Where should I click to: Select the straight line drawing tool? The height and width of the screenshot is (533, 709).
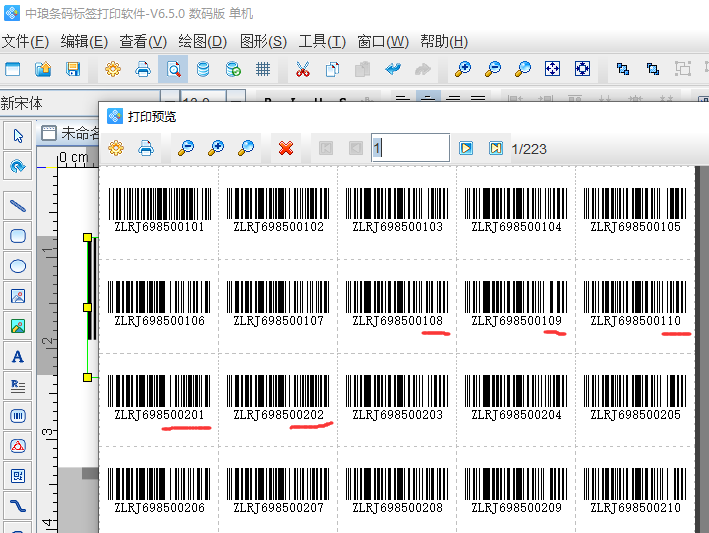tap(17, 206)
